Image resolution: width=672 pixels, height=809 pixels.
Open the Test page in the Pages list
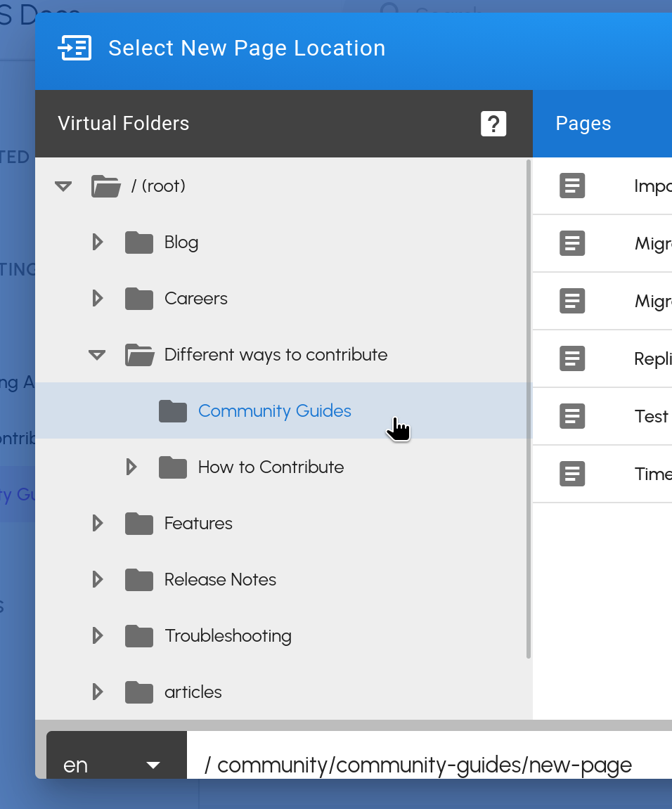click(602, 416)
